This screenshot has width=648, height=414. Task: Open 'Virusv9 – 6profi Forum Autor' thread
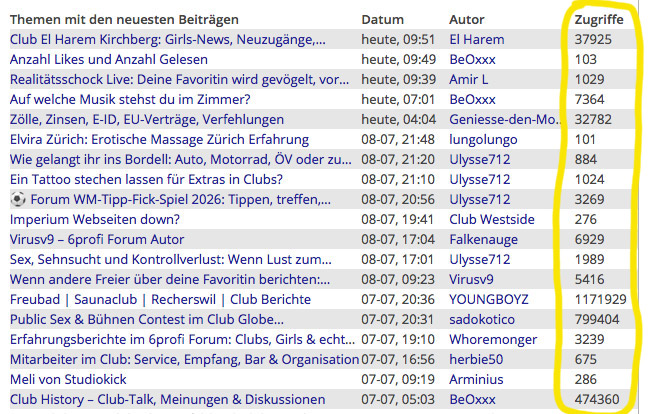pos(97,239)
